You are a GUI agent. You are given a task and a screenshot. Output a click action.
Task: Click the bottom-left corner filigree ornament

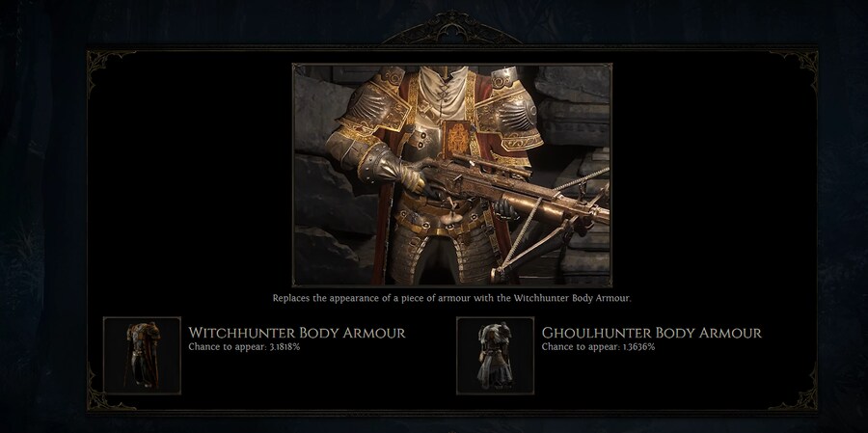click(x=109, y=390)
